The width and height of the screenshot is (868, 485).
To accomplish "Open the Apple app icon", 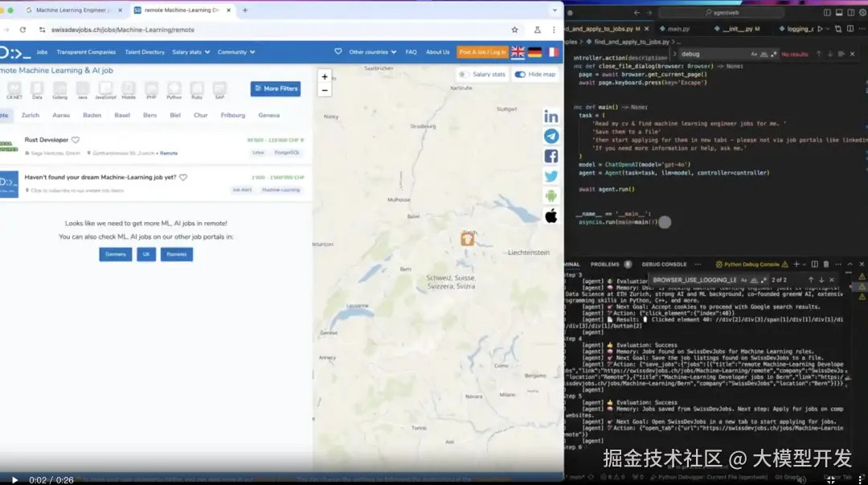I will [551, 216].
